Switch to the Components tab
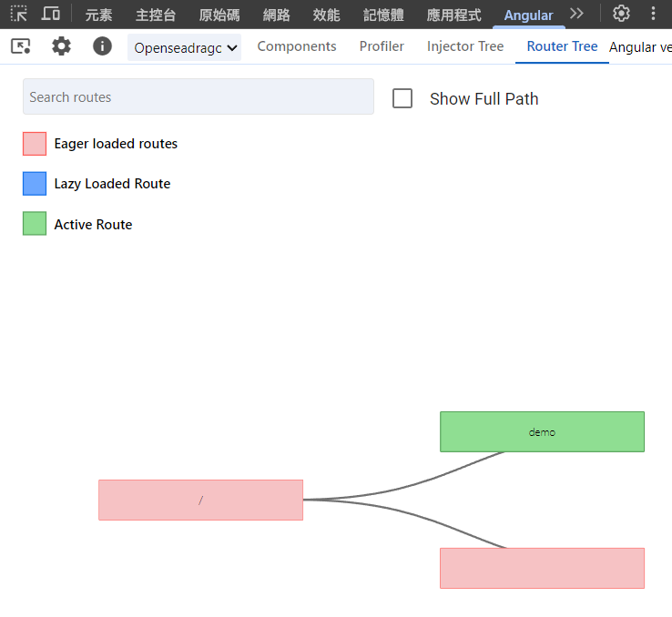This screenshot has width=672, height=617. click(297, 46)
